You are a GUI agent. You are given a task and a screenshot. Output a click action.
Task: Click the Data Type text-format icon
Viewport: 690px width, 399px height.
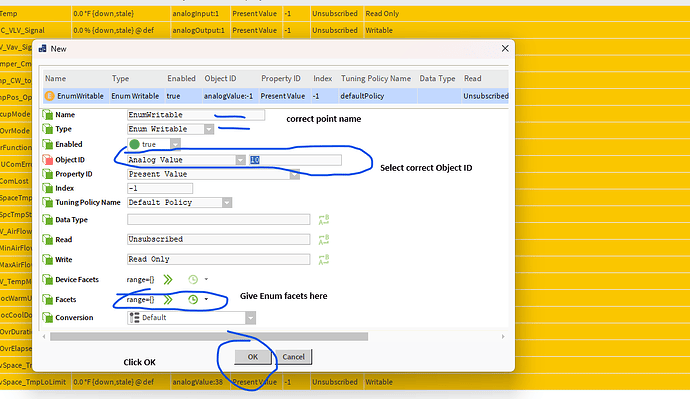tap(324, 220)
